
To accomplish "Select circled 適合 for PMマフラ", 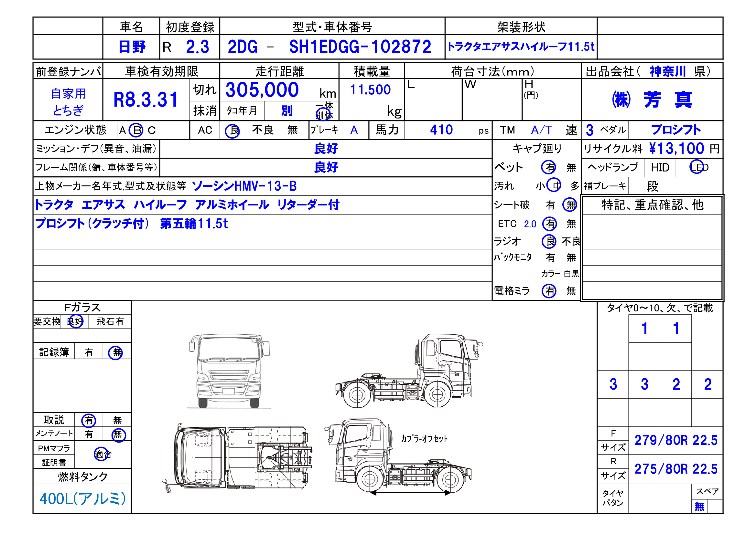I will [101, 454].
